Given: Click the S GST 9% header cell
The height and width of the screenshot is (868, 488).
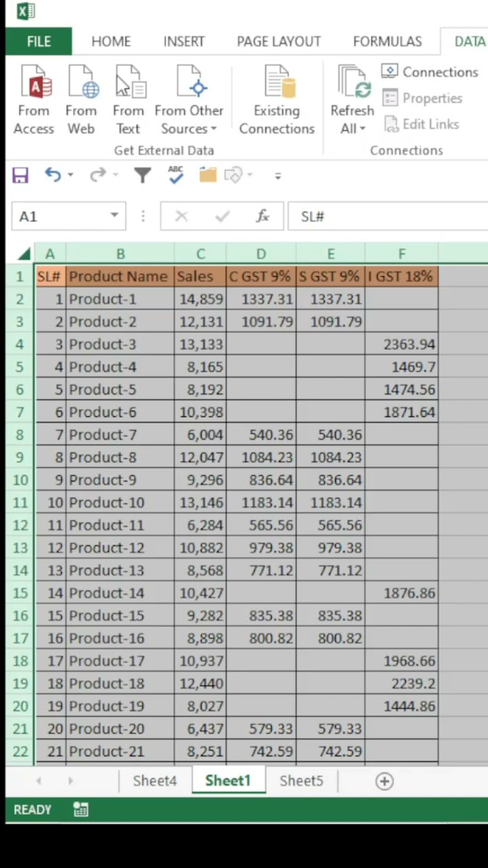Looking at the screenshot, I should tap(331, 277).
